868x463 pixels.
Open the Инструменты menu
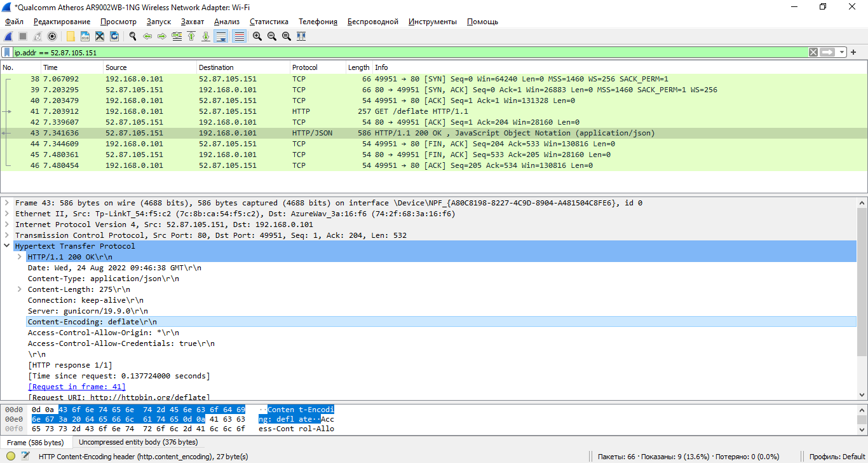pyautogui.click(x=432, y=22)
